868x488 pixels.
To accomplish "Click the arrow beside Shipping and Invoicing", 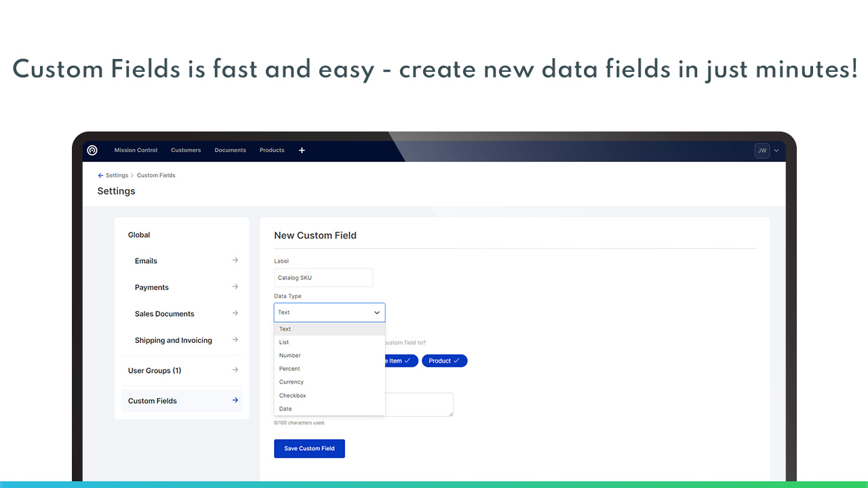I will pos(235,340).
